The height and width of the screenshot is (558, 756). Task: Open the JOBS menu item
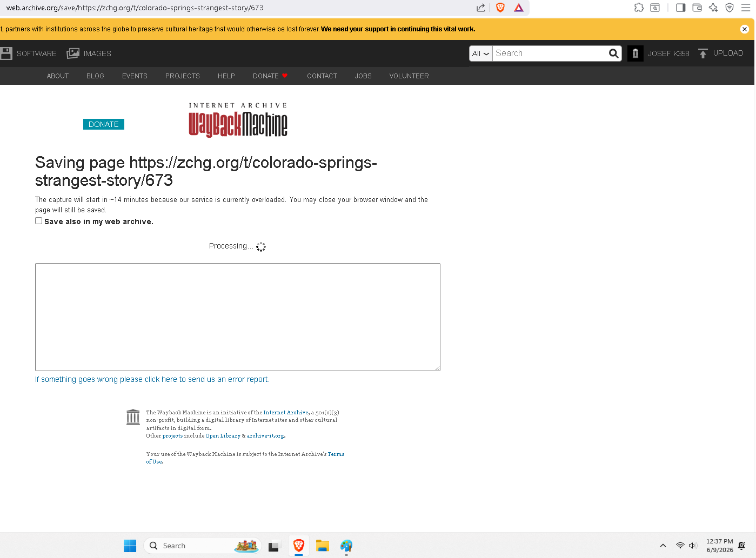(x=363, y=76)
